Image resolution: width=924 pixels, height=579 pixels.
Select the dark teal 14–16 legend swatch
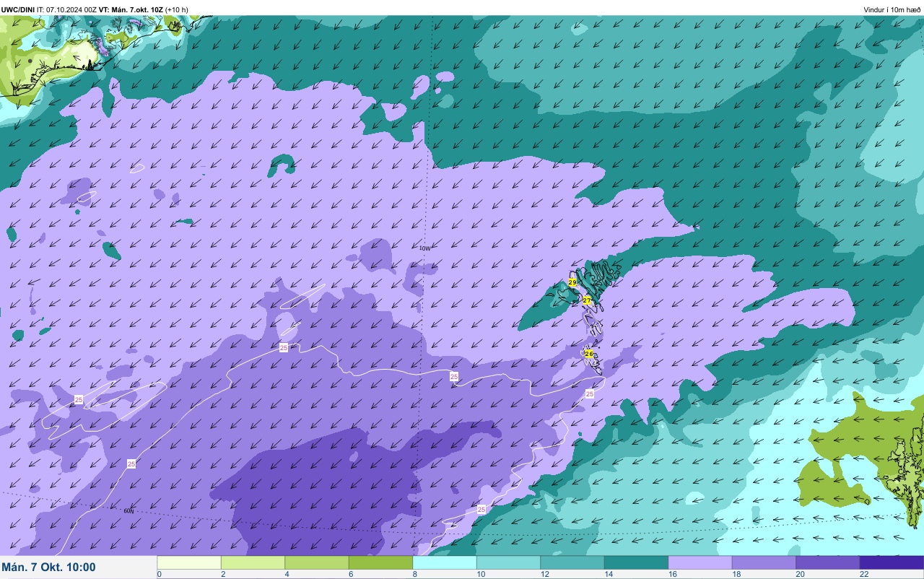pyautogui.click(x=636, y=562)
